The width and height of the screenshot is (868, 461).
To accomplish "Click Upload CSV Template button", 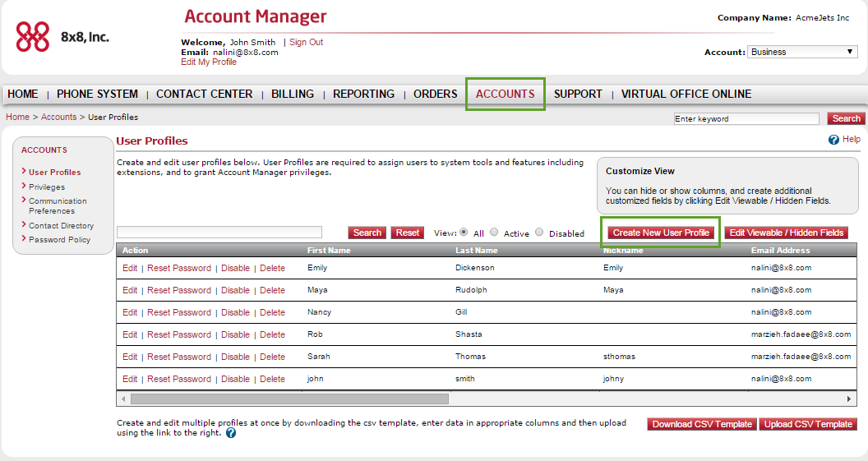I will pos(808,424).
